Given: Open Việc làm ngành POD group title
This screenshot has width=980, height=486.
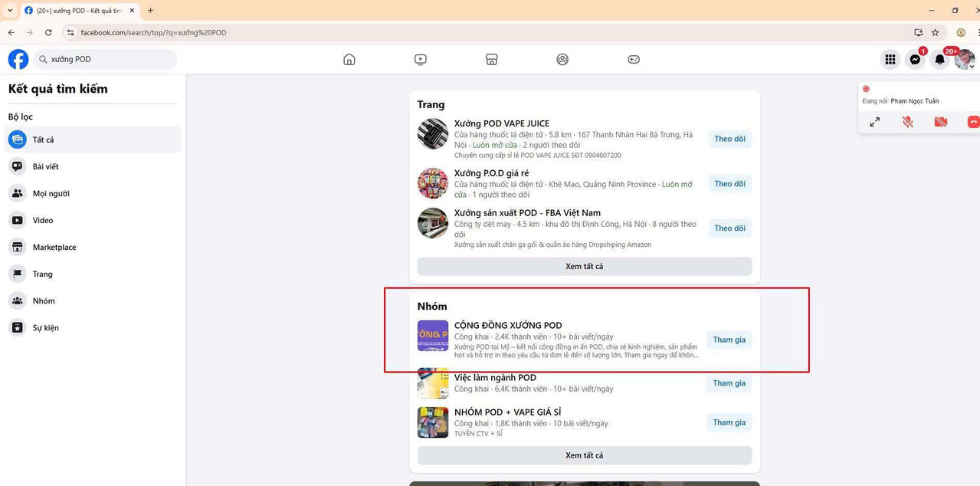Looking at the screenshot, I should point(495,378).
